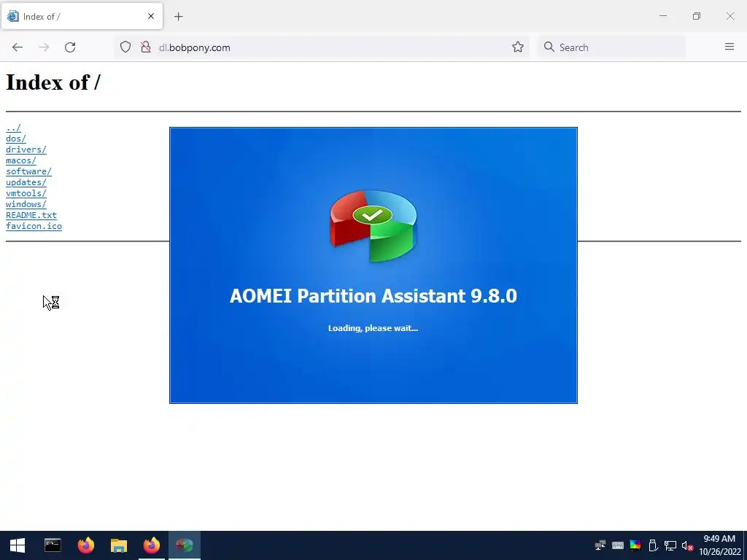The width and height of the screenshot is (747, 560).
Task: Switch to the active Firefox taskbar window
Action: (152, 545)
